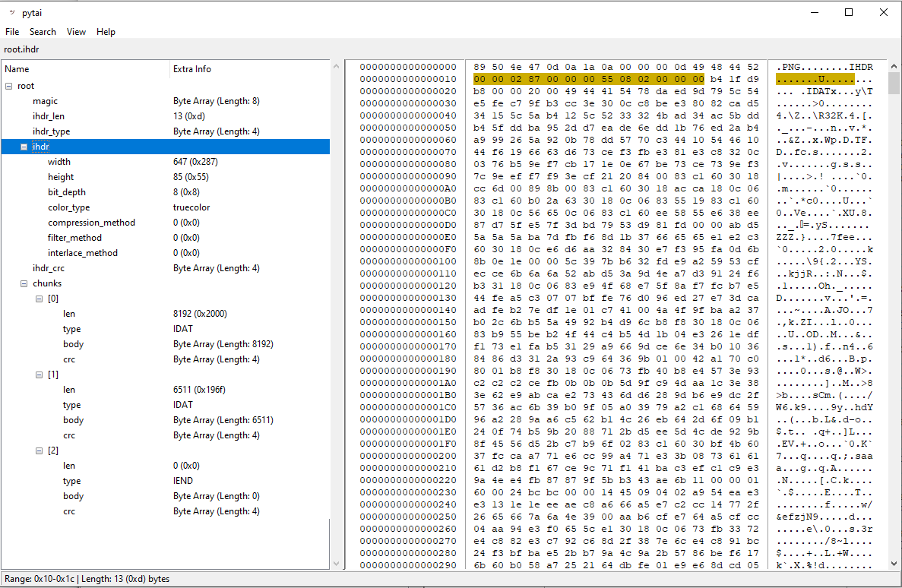Click the pytai app icon in title bar
Viewport: 902px width, 588px height.
11,12
